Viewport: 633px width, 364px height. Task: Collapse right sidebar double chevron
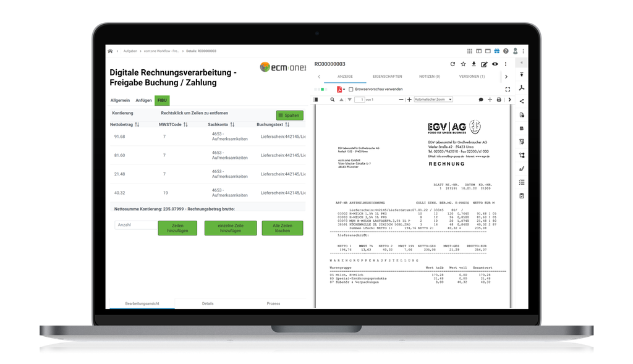522,62
